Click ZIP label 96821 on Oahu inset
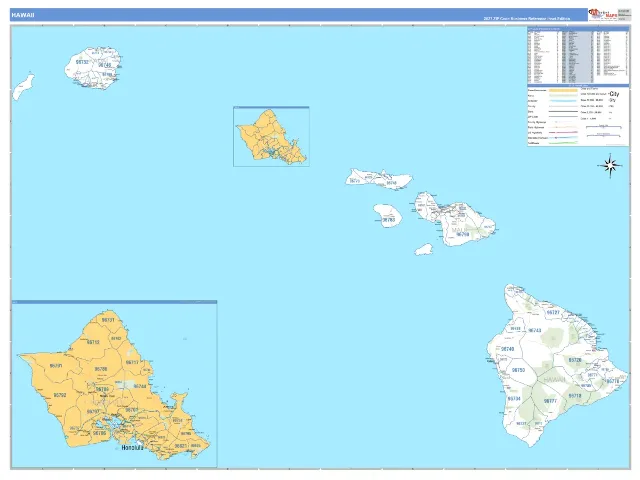Image resolution: width=640 pixels, height=480 pixels. tap(180, 446)
